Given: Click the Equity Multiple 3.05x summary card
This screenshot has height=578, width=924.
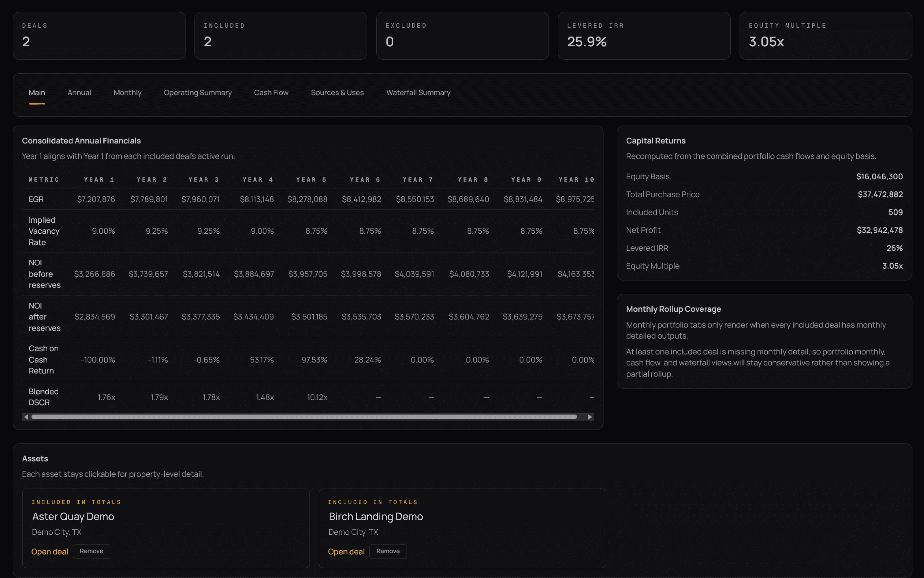Looking at the screenshot, I should tap(826, 35).
